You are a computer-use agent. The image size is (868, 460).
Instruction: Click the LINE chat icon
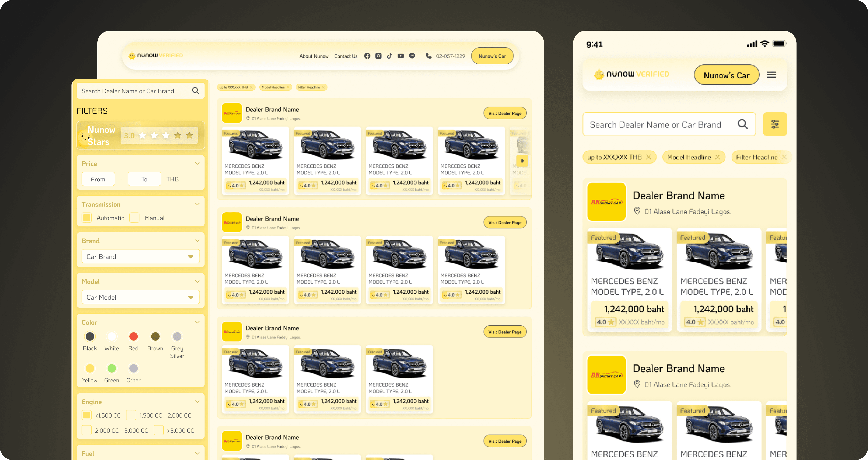(x=412, y=56)
